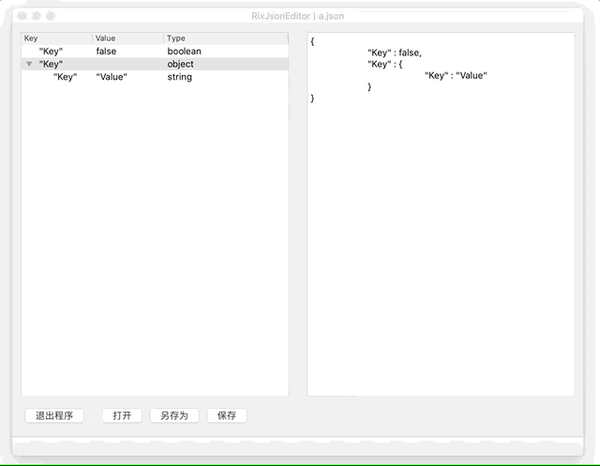
Task: Click the 另存为 button
Action: click(x=174, y=415)
